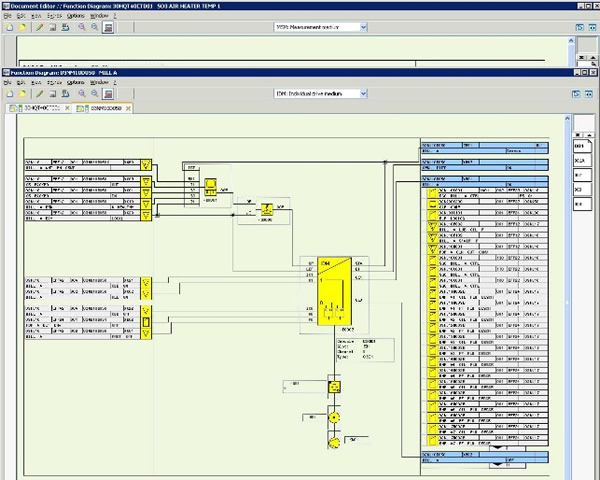Toggle the highlighted overview button in Mill A toolbar
This screenshot has width=600, height=480.
[x=110, y=93]
